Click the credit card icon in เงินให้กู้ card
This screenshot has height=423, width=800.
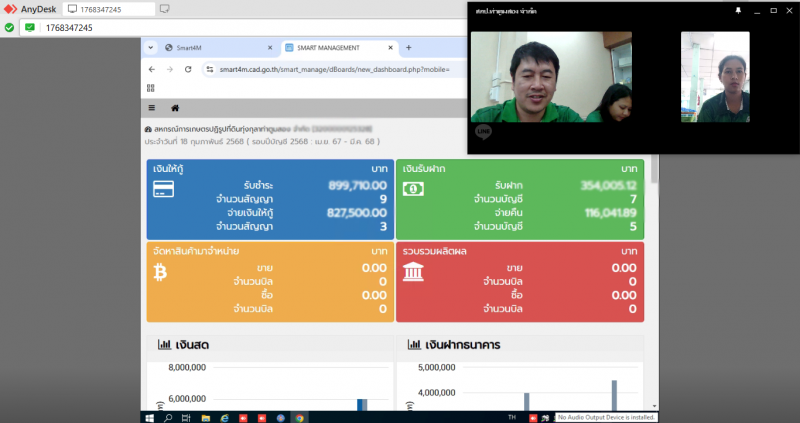(163, 189)
